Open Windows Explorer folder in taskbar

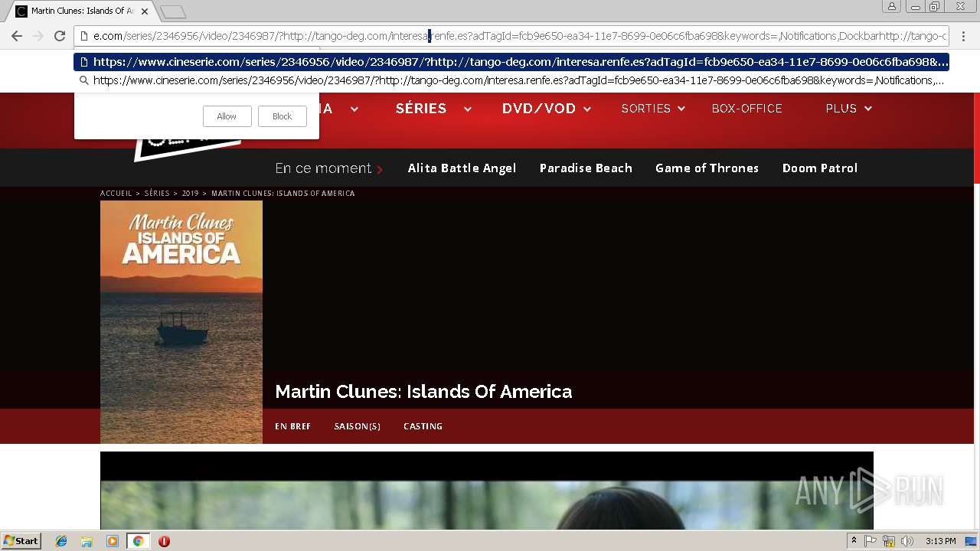pyautogui.click(x=87, y=541)
